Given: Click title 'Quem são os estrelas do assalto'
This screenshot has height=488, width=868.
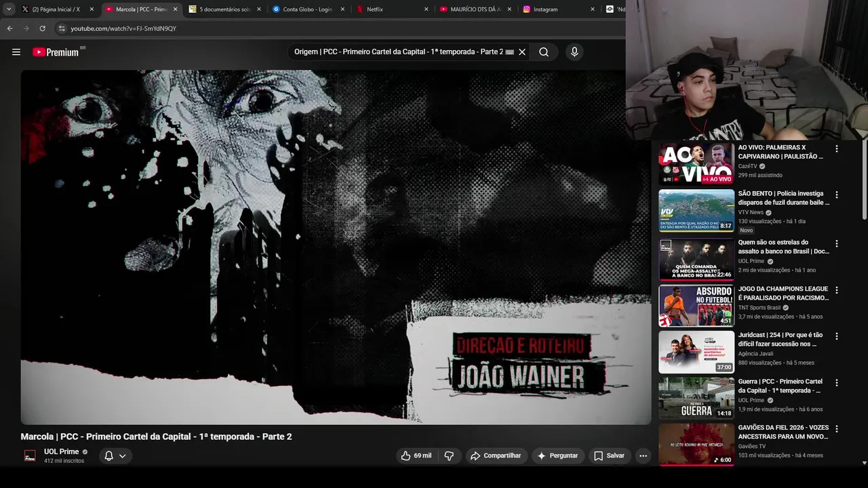Looking at the screenshot, I should click(x=783, y=247).
